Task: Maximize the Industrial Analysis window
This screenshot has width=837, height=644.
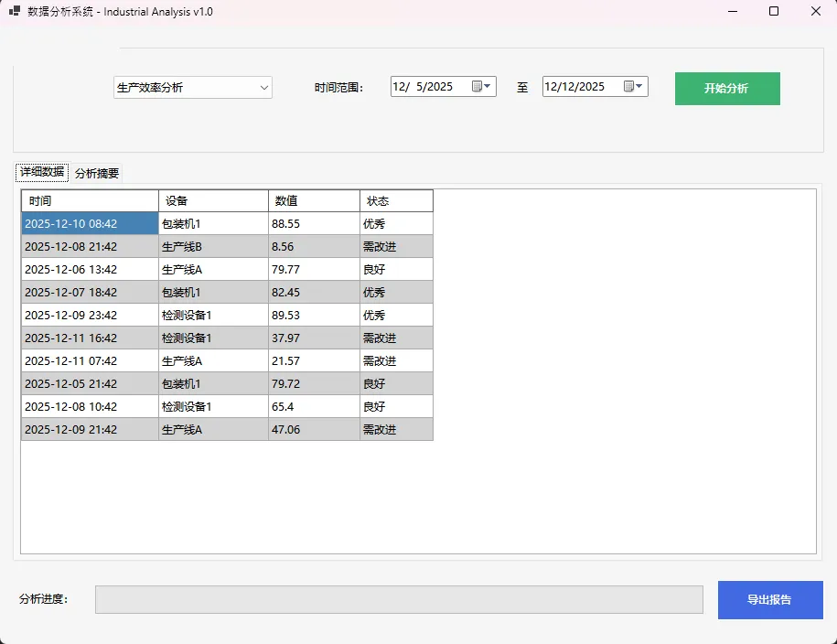Action: pos(774,12)
